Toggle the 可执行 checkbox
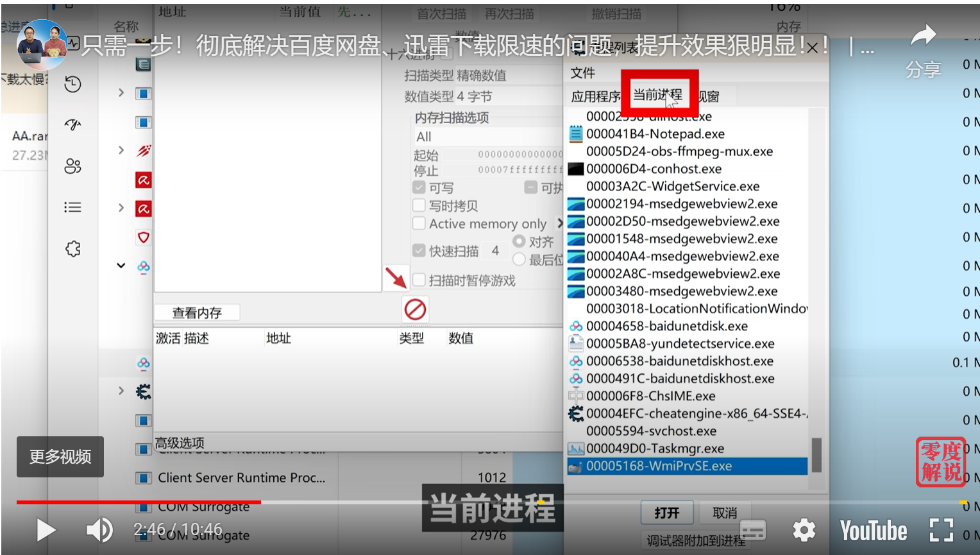The image size is (980, 555). (530, 187)
